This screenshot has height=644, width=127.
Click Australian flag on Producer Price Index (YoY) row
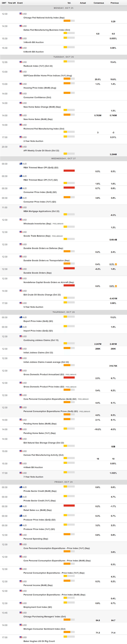click(x=21, y=525)
